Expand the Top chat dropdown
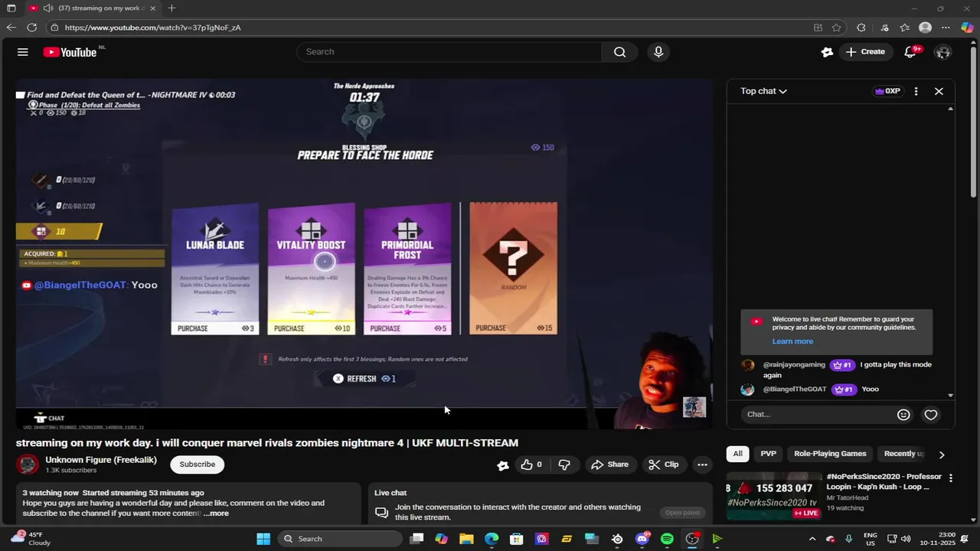This screenshot has width=980, height=551. click(x=763, y=91)
